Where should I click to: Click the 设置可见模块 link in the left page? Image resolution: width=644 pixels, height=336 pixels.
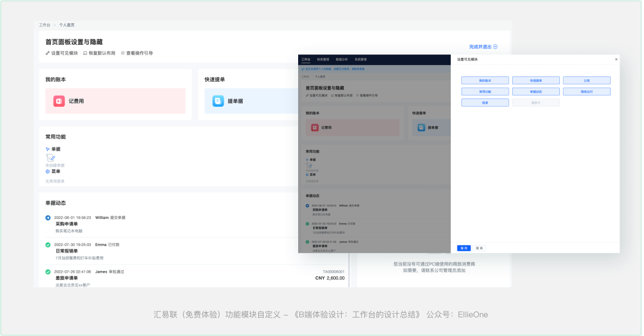tap(64, 53)
